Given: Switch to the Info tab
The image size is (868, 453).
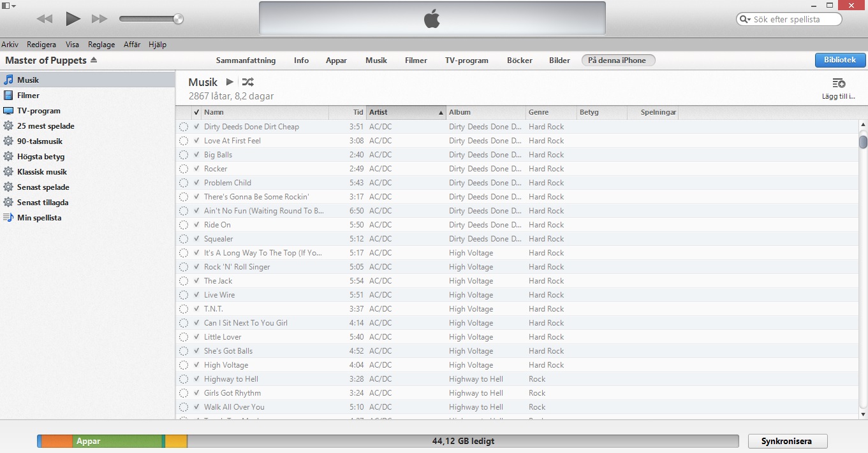Looking at the screenshot, I should click(302, 61).
